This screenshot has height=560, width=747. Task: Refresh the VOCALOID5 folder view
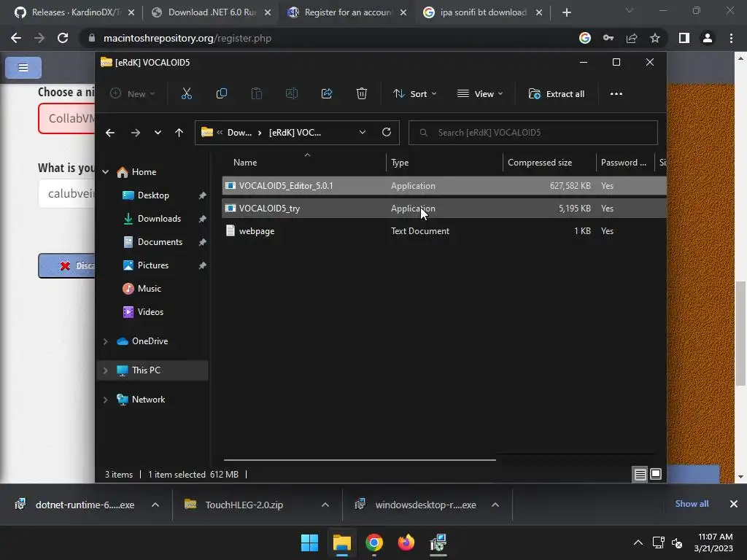(x=387, y=133)
